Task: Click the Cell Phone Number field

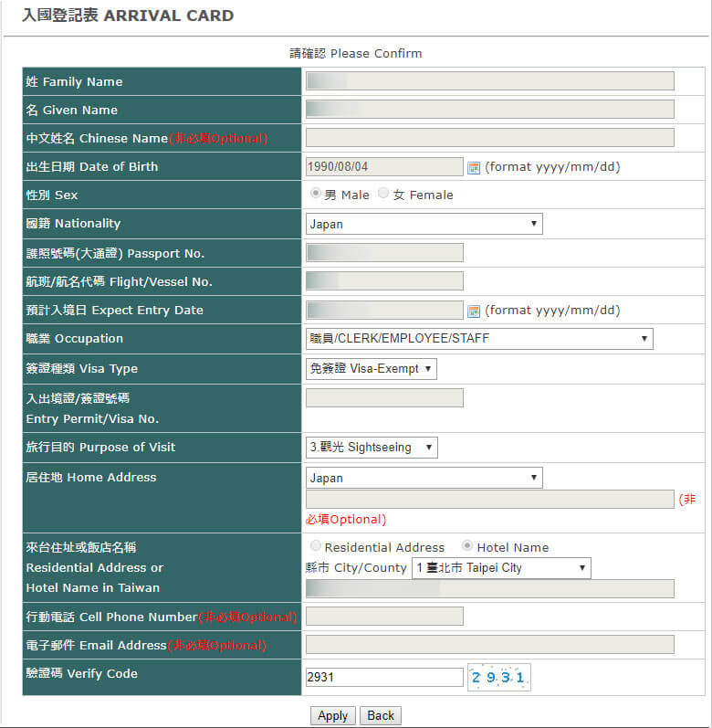Action: tap(384, 617)
